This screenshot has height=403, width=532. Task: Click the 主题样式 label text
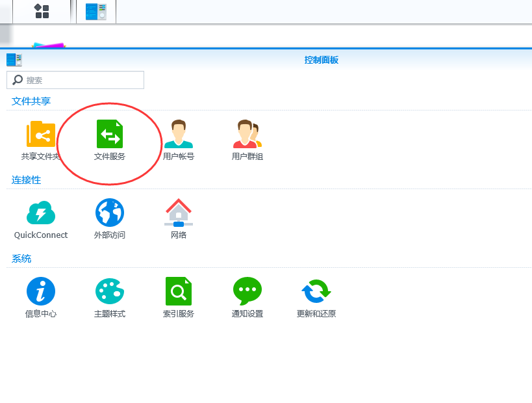[110, 314]
